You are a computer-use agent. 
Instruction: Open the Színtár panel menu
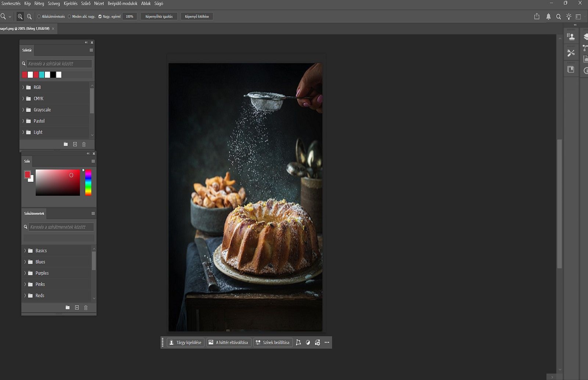91,50
